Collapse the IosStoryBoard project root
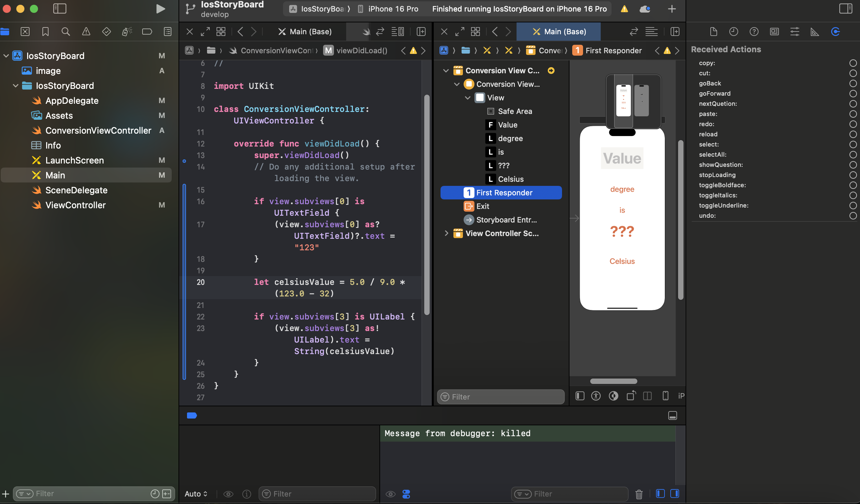Image resolution: width=860 pixels, height=504 pixels. coord(6,56)
